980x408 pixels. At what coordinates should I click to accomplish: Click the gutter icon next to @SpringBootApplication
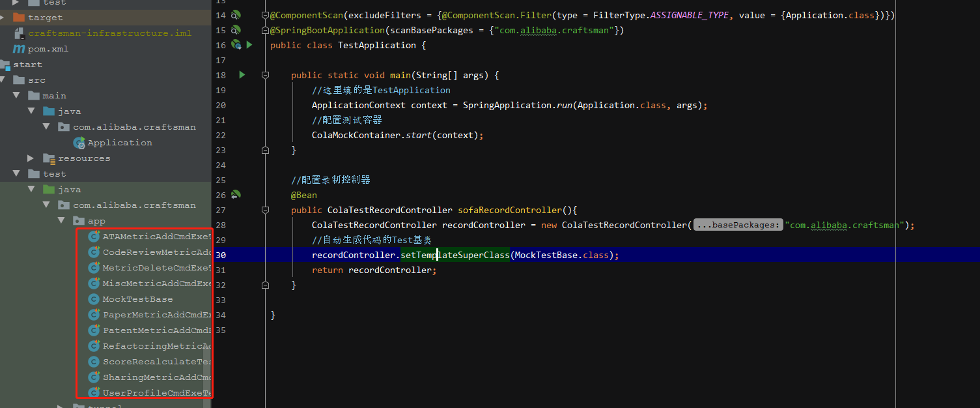click(236, 30)
